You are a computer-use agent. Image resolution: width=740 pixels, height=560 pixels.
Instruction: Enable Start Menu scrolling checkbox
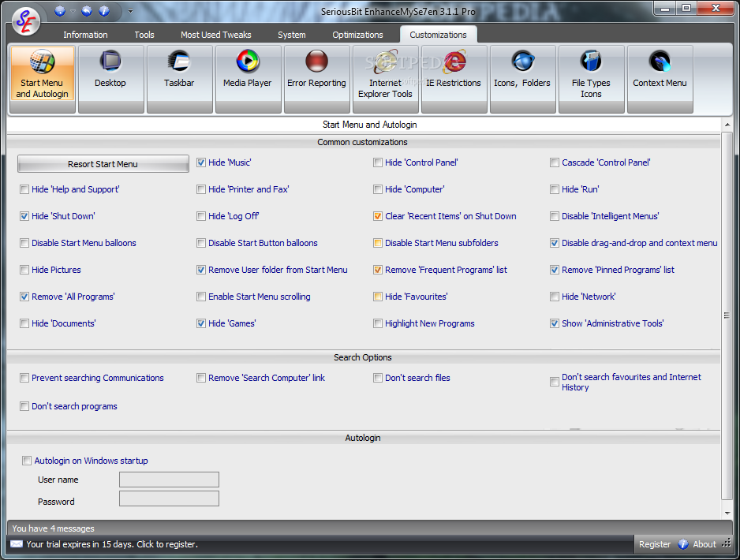[201, 297]
